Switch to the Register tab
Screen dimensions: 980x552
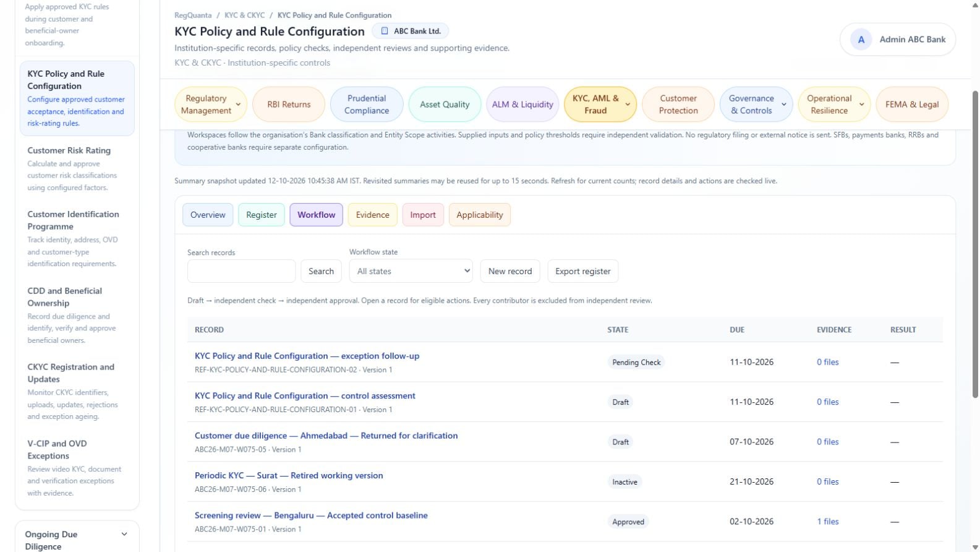point(262,215)
